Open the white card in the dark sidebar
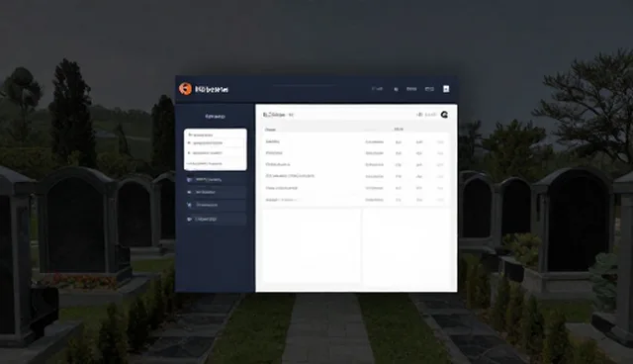Viewport: 633px width, 364px height. tap(216, 149)
